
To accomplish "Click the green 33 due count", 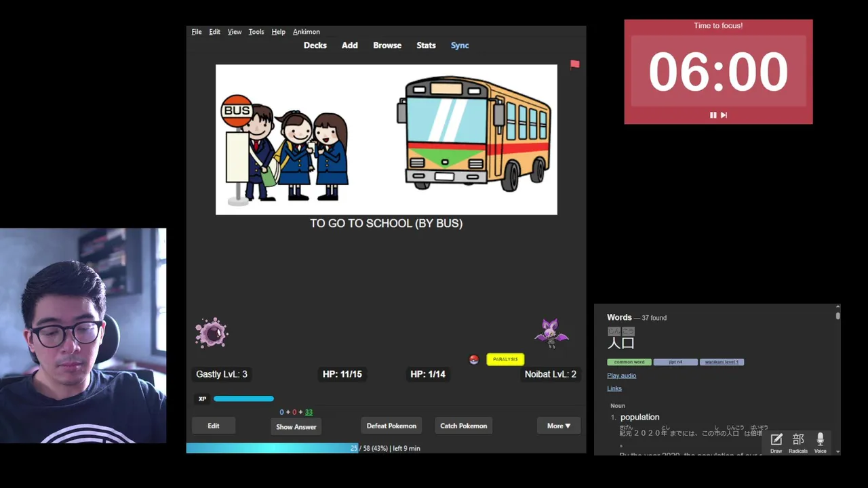I will pyautogui.click(x=309, y=412).
